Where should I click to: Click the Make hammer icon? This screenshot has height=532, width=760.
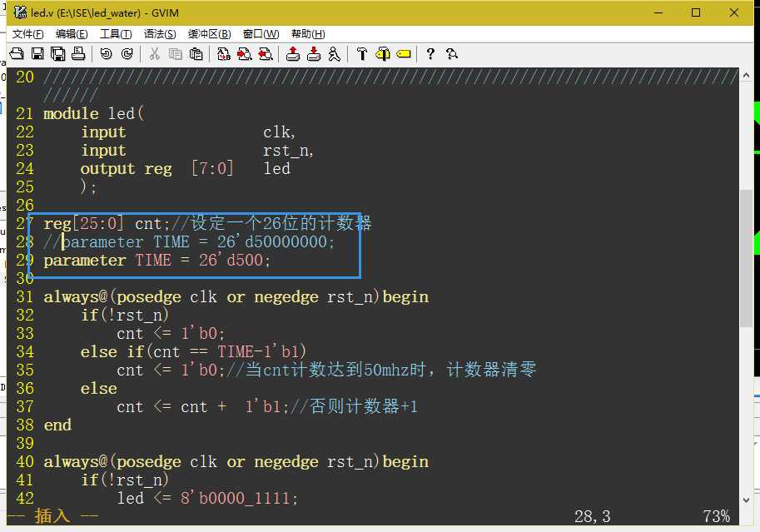[361, 53]
